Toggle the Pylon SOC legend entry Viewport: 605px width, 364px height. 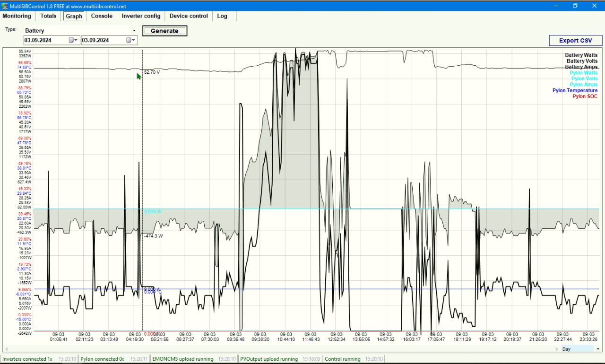[585, 96]
